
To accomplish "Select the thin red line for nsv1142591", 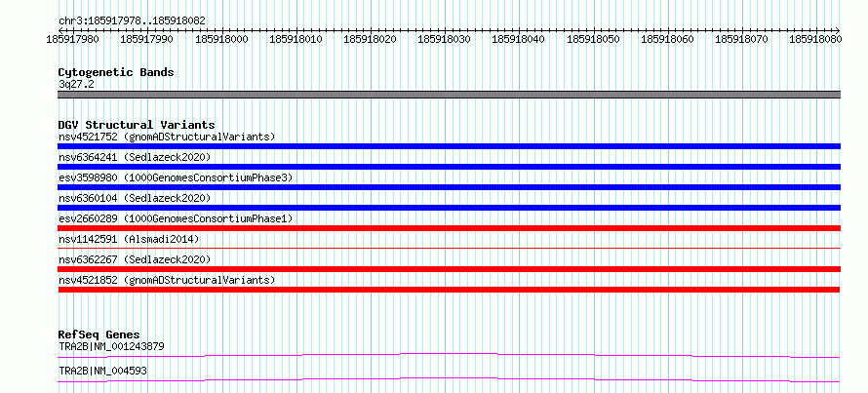I will click(x=449, y=249).
